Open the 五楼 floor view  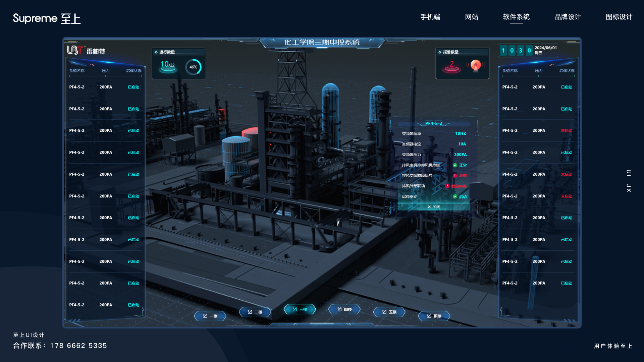click(389, 312)
